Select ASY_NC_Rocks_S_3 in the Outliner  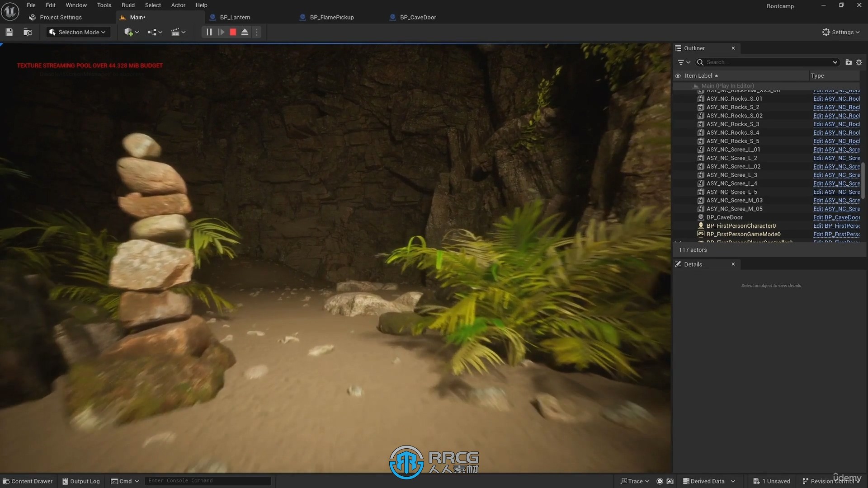733,124
